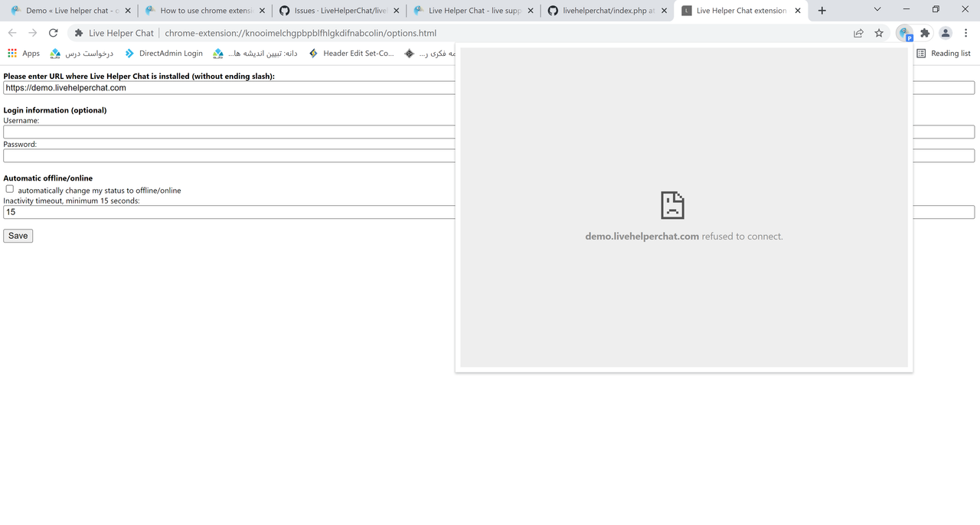Open a new browser tab
The height and width of the screenshot is (525, 980).
822,11
